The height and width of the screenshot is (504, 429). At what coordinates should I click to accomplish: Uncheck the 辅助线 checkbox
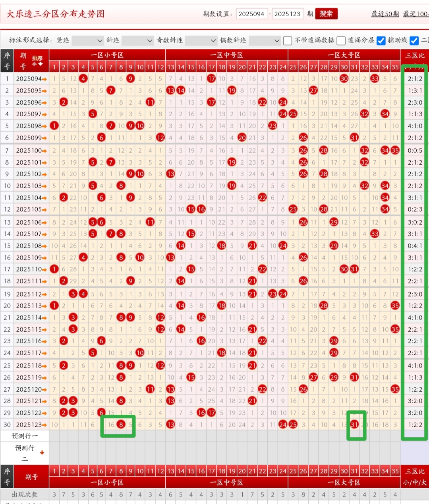(x=381, y=40)
